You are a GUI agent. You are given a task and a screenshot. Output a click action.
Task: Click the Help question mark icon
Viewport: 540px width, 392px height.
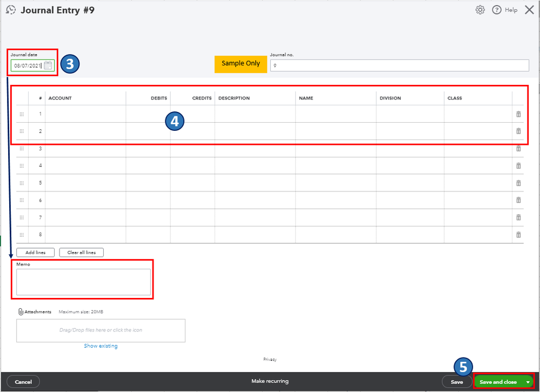click(x=497, y=10)
